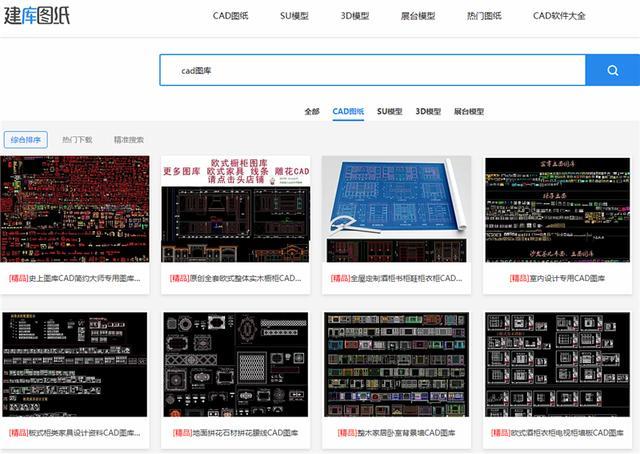
Task: Open 热门图纸 in top navigation
Action: coord(484,16)
